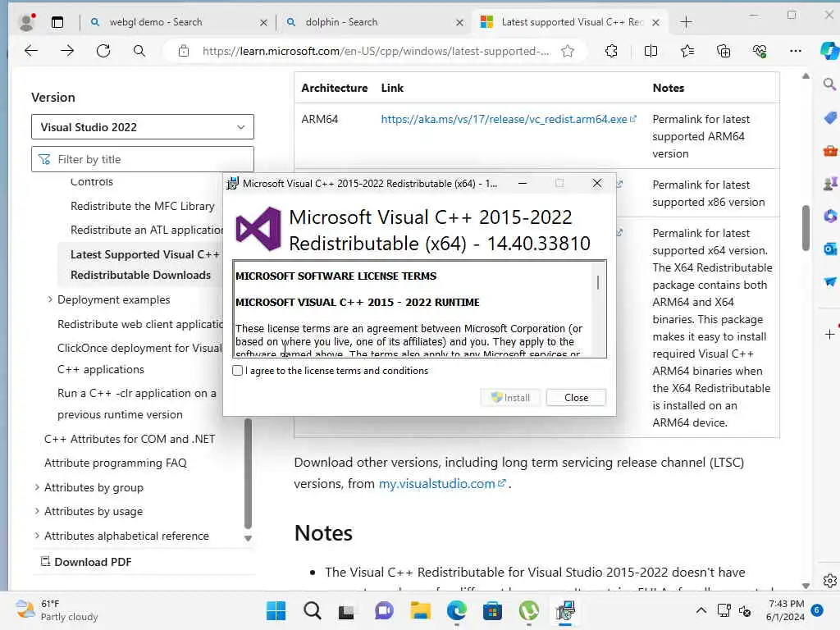840x630 pixels.
Task: Open the clock showing 7:43 PM
Action: tap(785, 610)
